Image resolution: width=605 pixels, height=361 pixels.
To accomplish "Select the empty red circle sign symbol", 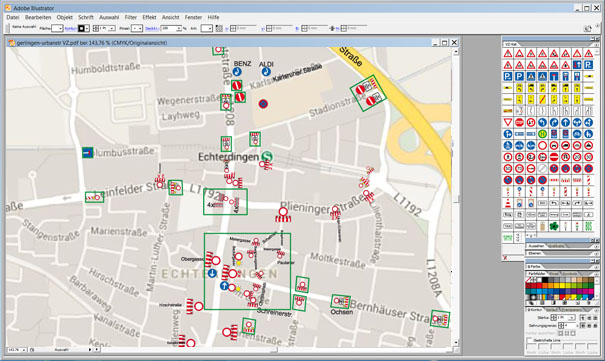I will click(542, 145).
